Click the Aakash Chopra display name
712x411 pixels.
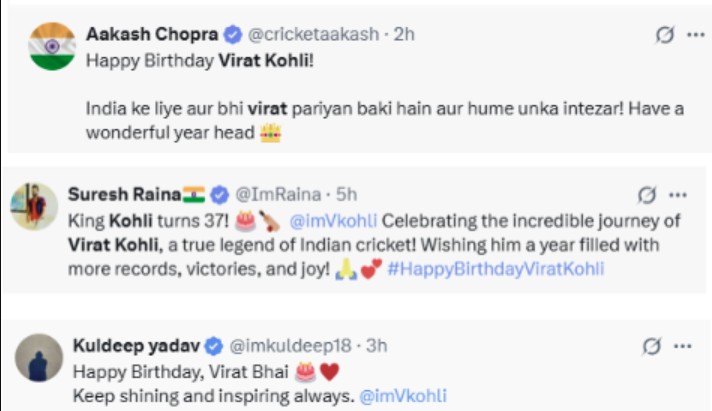(x=150, y=34)
